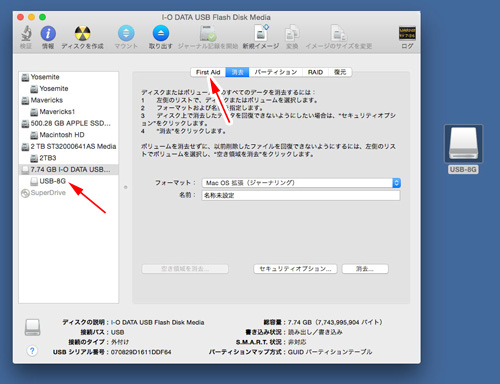Click the Enable Journaling toolbar icon

tap(208, 33)
